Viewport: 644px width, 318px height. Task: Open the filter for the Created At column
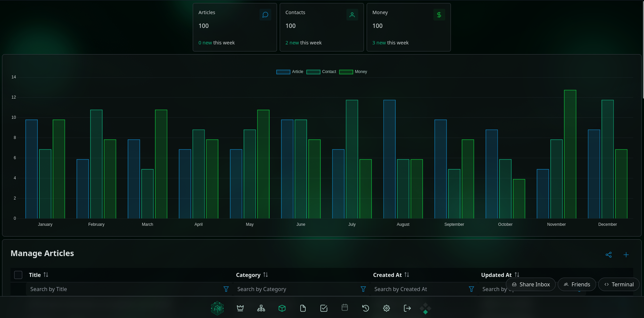(471, 289)
